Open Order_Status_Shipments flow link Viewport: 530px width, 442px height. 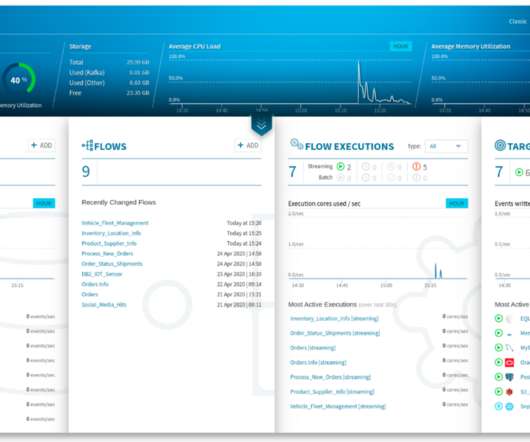pyautogui.click(x=112, y=264)
